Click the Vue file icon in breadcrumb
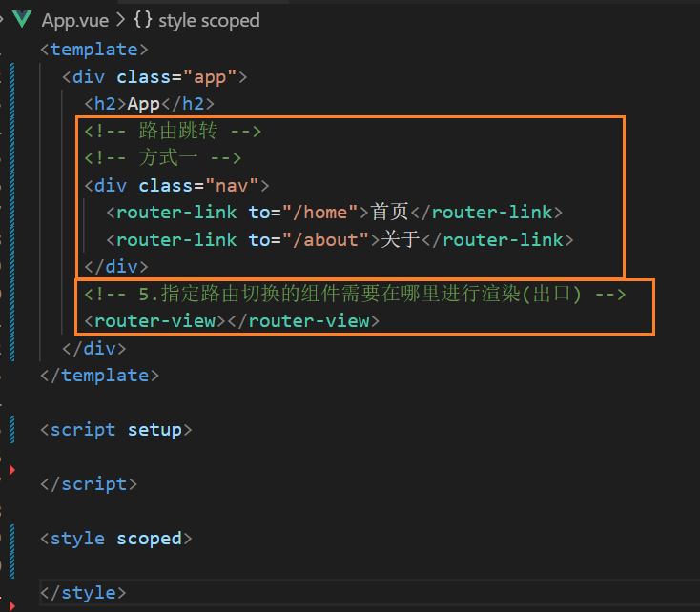The width and height of the screenshot is (700, 612). (21, 19)
